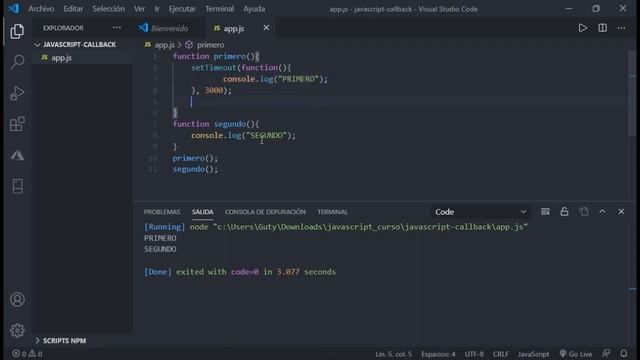Open the Editar menu
640x360 pixels.
tap(73, 9)
